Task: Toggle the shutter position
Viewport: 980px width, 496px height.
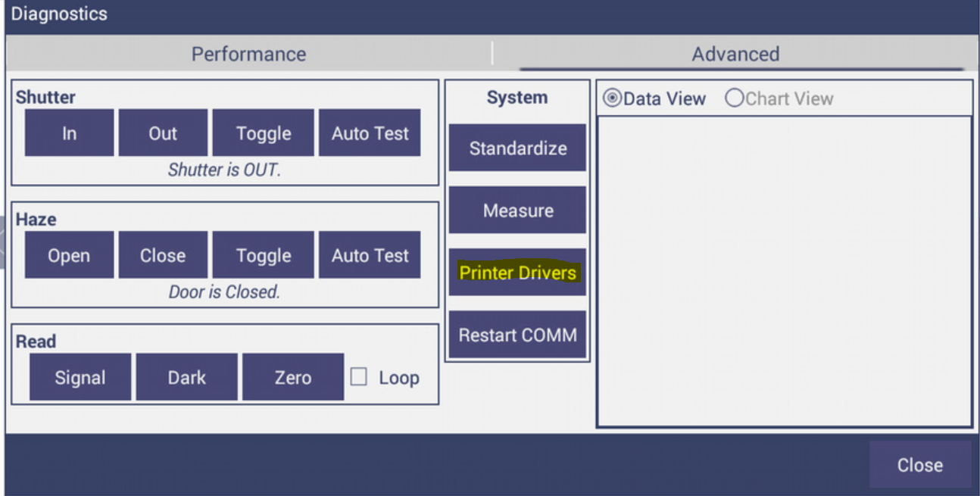Action: point(263,133)
